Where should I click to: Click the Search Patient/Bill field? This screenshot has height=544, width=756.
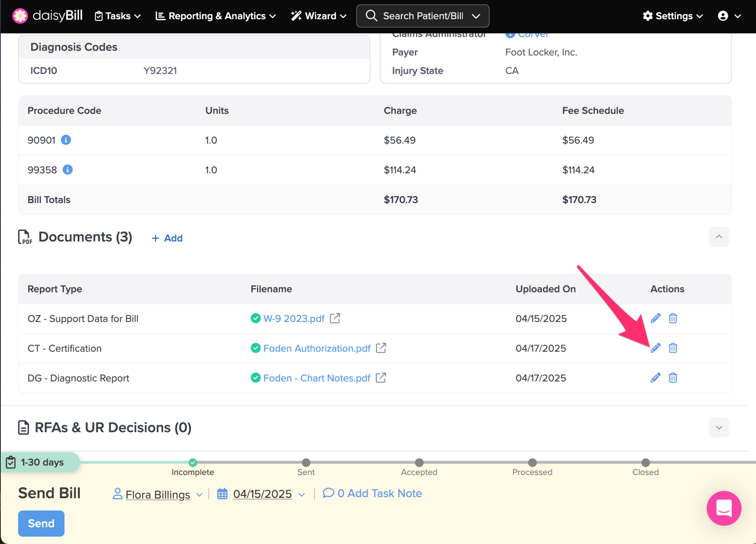pyautogui.click(x=423, y=16)
